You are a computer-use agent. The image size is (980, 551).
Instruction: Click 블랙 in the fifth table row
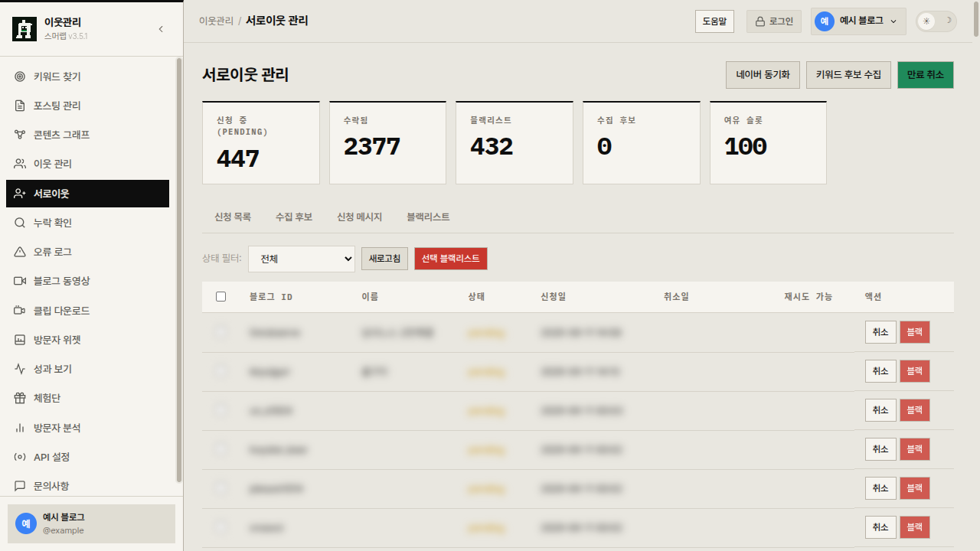(x=915, y=488)
